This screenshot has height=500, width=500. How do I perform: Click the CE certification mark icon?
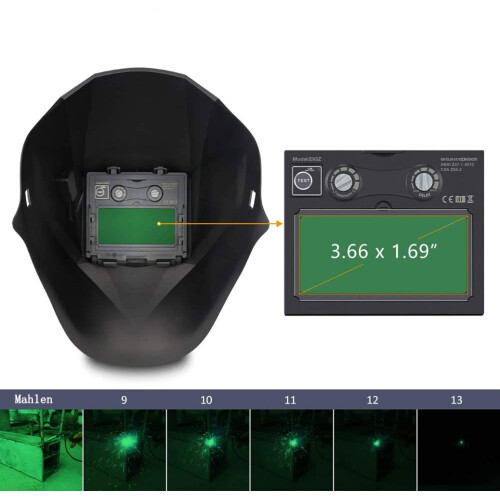448,199
